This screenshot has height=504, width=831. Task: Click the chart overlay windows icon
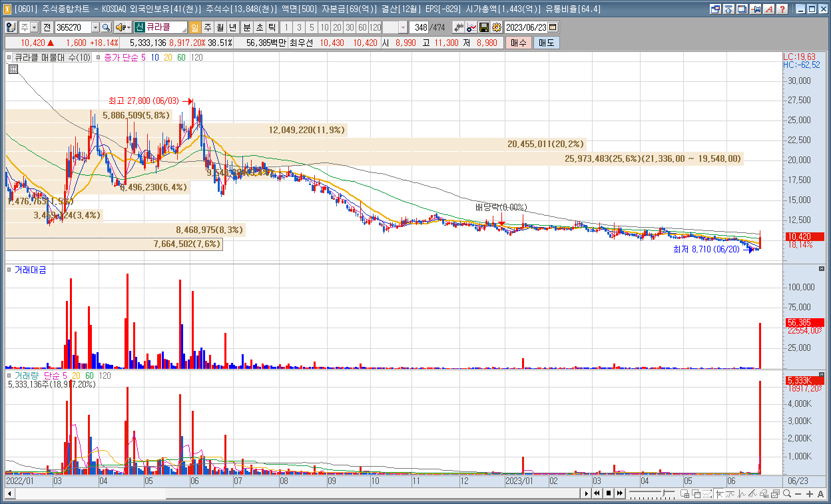pyautogui.click(x=696, y=493)
